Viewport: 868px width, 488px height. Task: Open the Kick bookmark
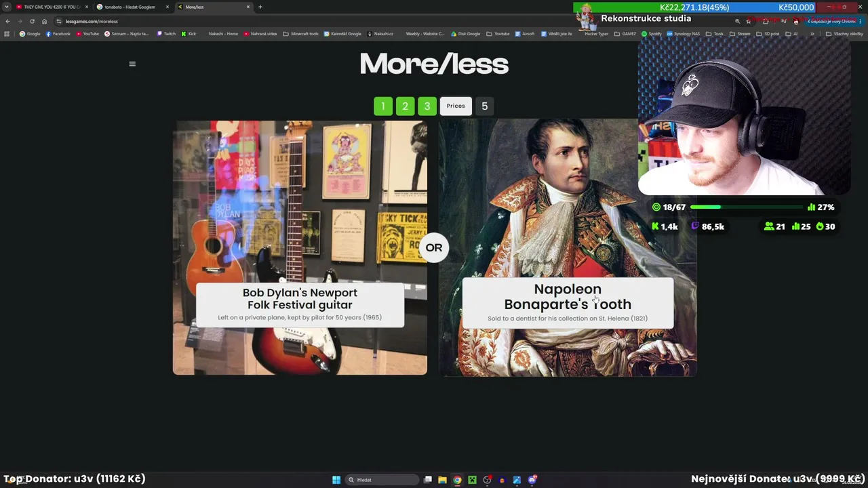click(x=189, y=34)
